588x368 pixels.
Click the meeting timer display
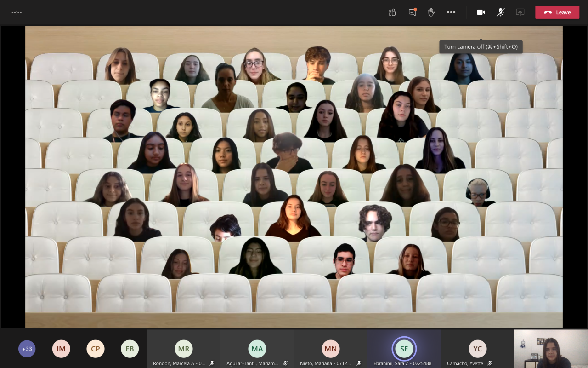tap(17, 12)
